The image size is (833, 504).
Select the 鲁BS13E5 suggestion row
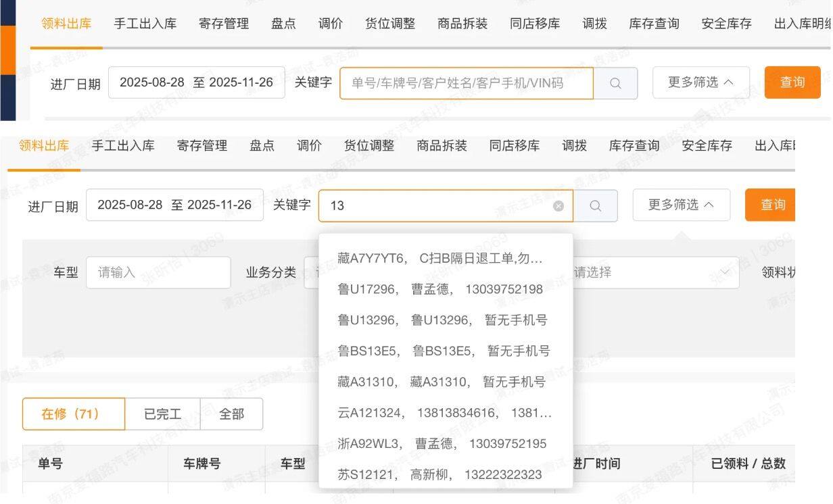coord(444,351)
